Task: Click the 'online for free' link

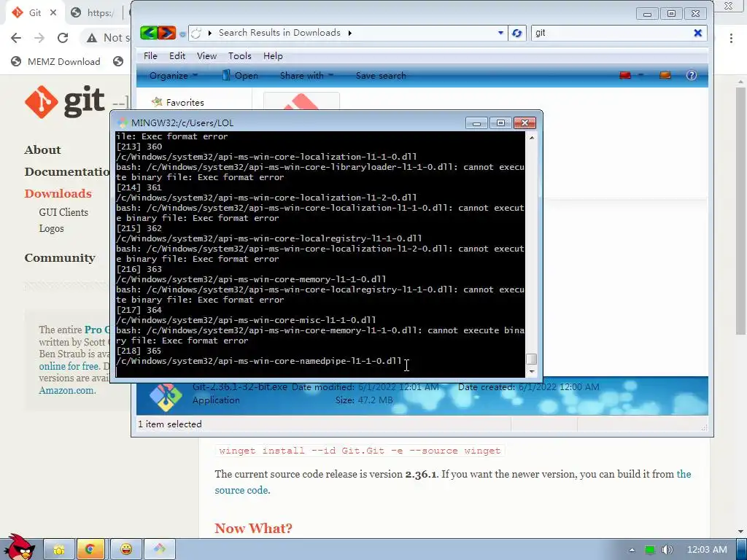Action: [69, 366]
